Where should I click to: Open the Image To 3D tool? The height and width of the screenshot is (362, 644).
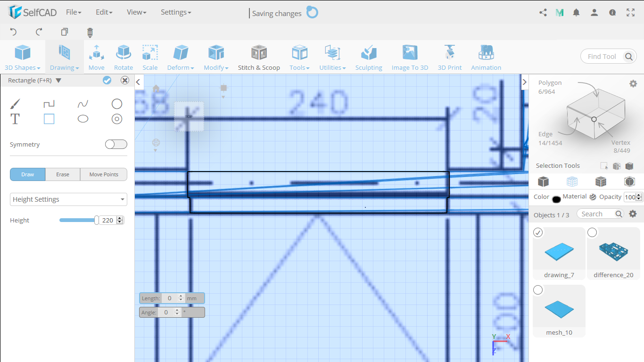(x=410, y=58)
